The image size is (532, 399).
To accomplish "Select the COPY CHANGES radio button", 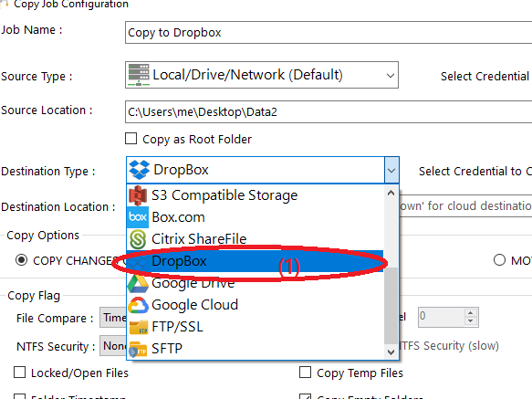I will [x=21, y=260].
